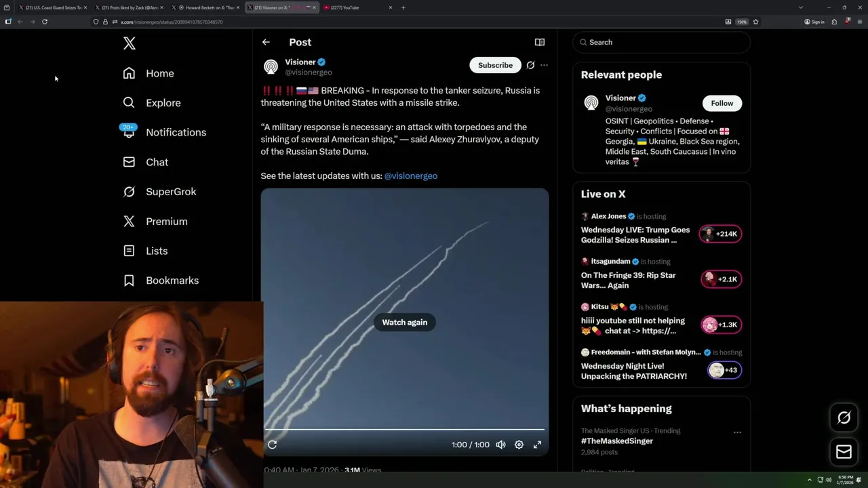The image size is (868, 488).
Task: Open the floating Grok button
Action: tap(844, 418)
